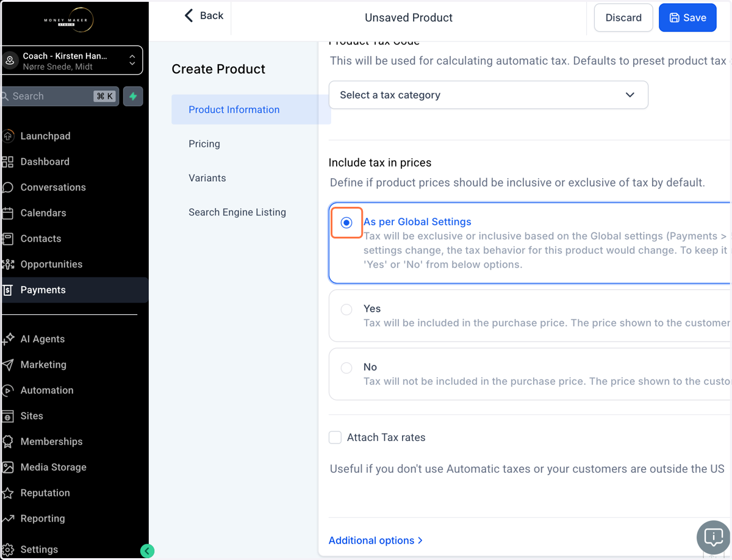Click the ⌘ K shortcut badge
The height and width of the screenshot is (560, 732).
tap(104, 96)
